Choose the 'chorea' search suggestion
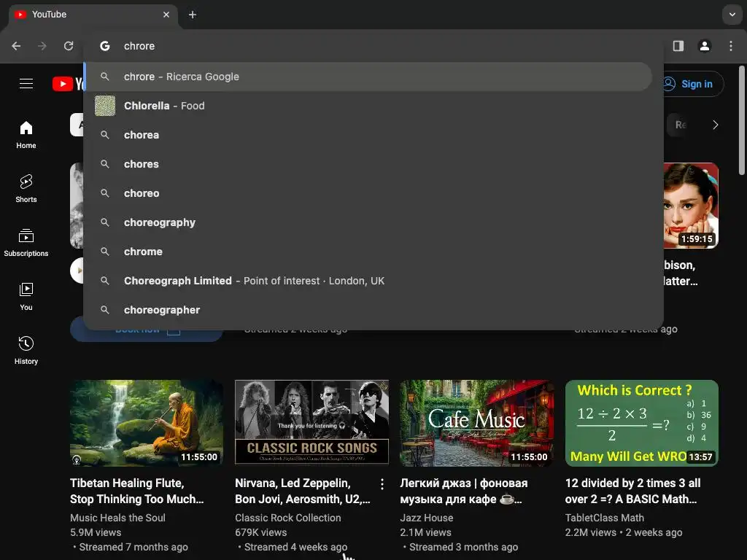Image resolution: width=747 pixels, height=560 pixels. point(368,135)
